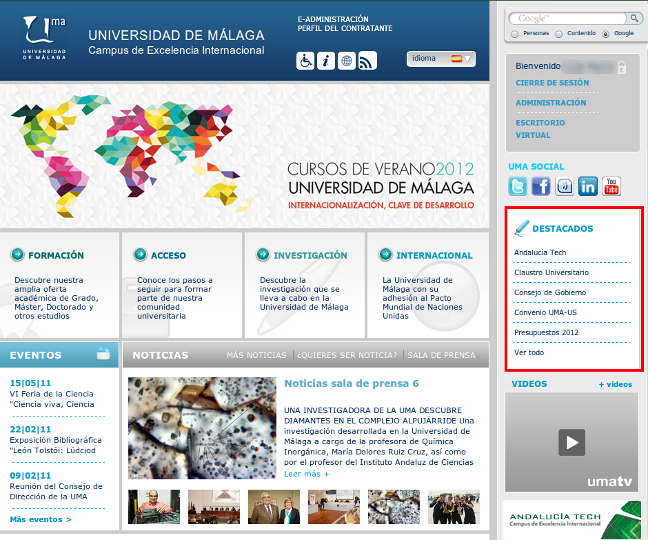
Task: Click the Acceso arrow icon
Action: tap(140, 255)
